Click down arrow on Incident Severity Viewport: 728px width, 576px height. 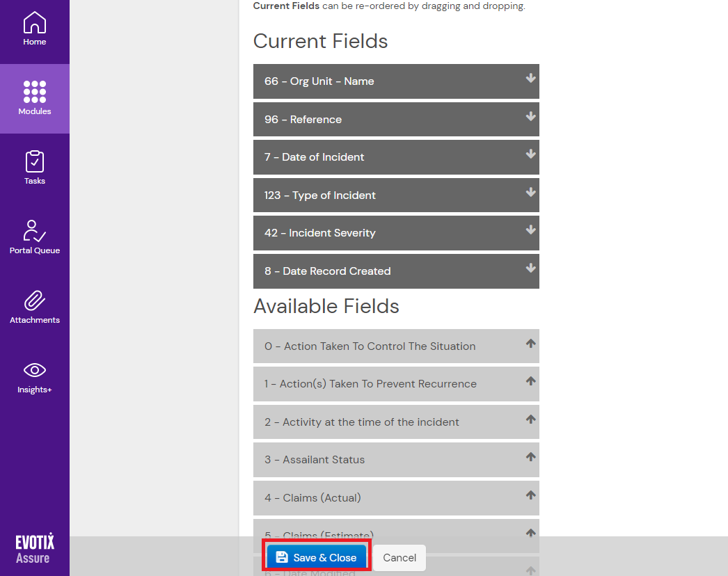530,230
